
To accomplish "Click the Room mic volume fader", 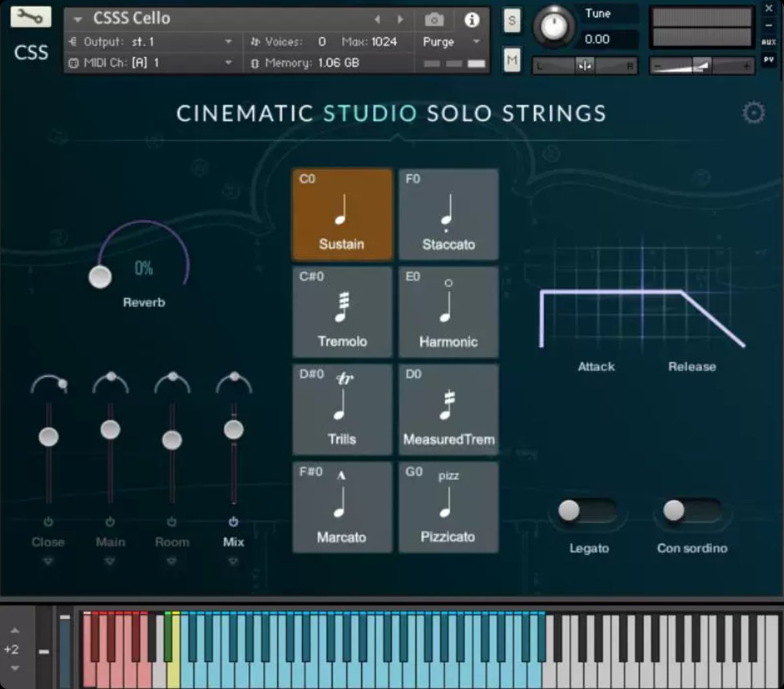I will (x=172, y=439).
